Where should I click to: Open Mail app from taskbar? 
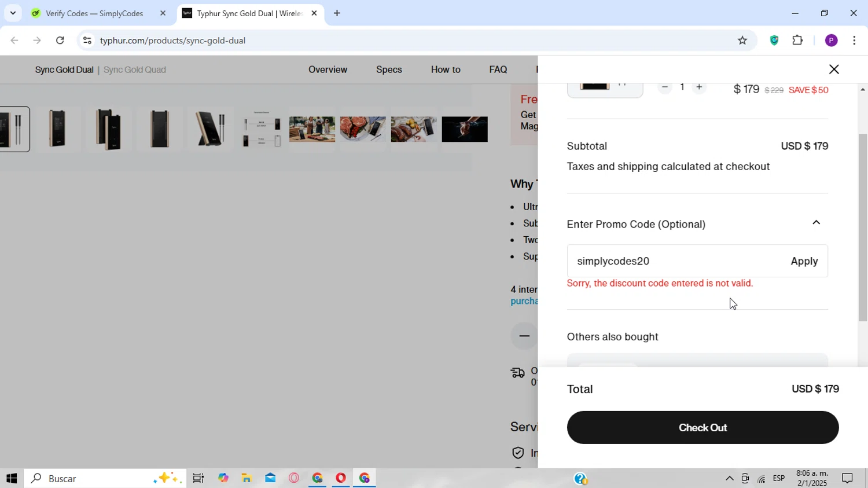click(x=270, y=478)
